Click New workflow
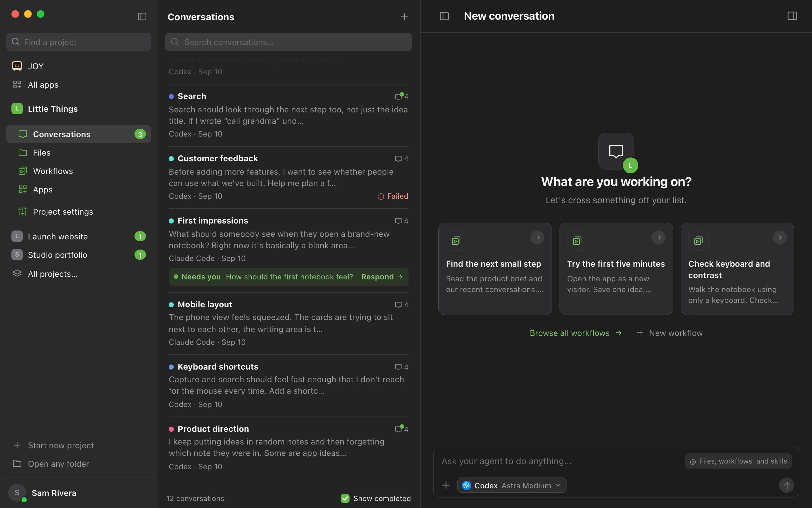The width and height of the screenshot is (812, 508). coord(670,333)
